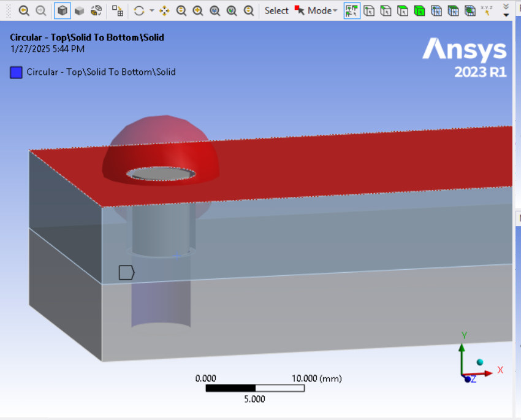Click the Y axis of orientation triad
The image size is (521, 420).
(463, 346)
